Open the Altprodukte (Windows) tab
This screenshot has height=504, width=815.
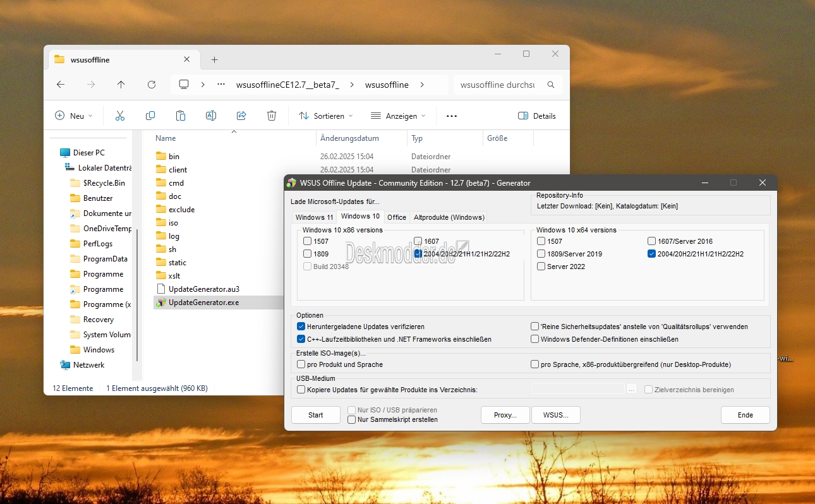(449, 217)
